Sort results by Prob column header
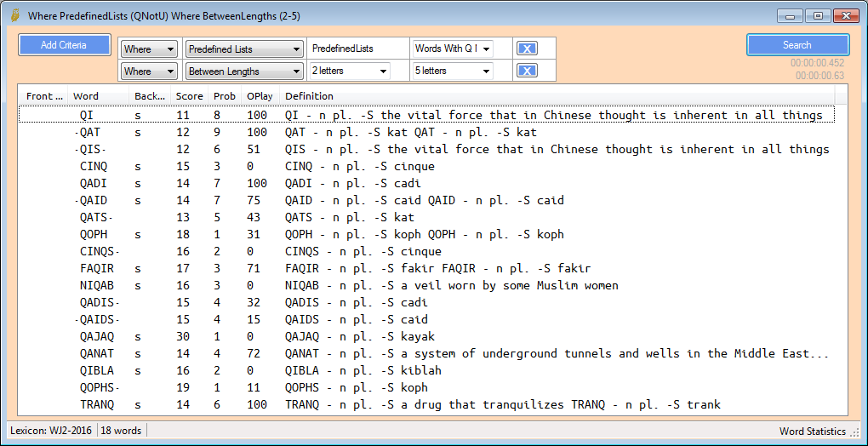This screenshot has width=868, height=446. pyautogui.click(x=225, y=96)
